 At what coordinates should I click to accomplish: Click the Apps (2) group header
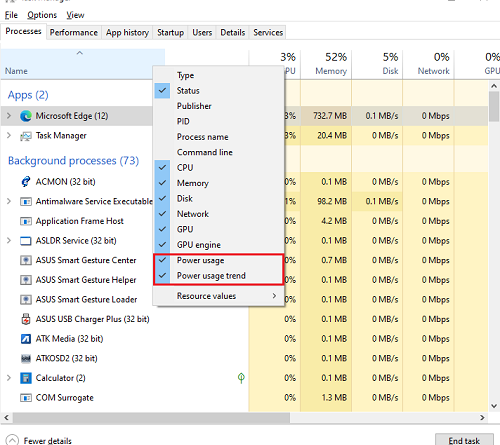28,95
